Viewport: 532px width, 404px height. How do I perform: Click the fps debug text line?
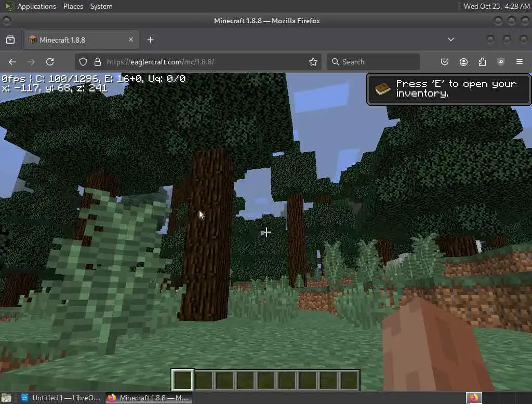[x=94, y=79]
